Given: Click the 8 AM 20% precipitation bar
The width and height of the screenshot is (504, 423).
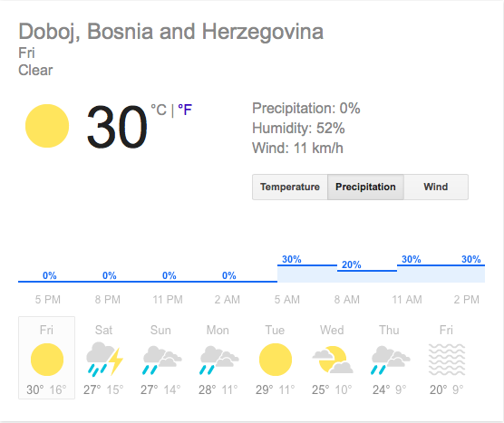Looking at the screenshot, I should [x=367, y=271].
